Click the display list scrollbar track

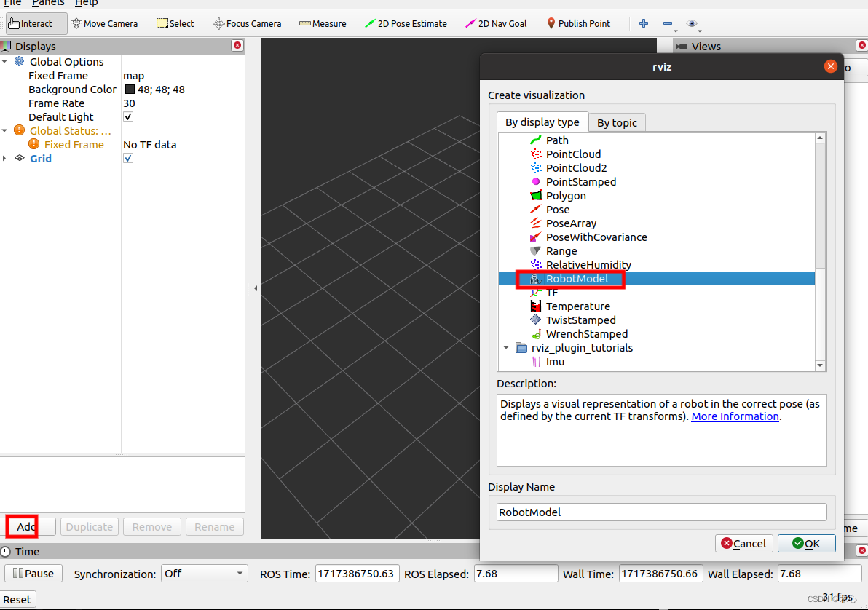tap(821, 315)
